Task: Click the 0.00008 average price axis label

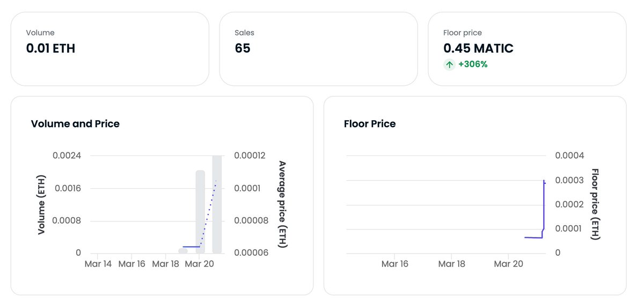Action: tap(252, 220)
